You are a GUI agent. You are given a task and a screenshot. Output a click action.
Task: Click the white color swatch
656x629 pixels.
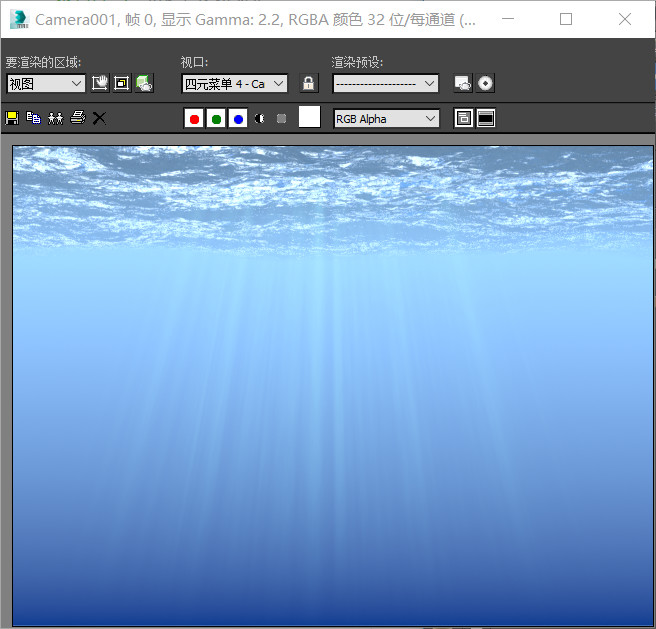pyautogui.click(x=310, y=116)
